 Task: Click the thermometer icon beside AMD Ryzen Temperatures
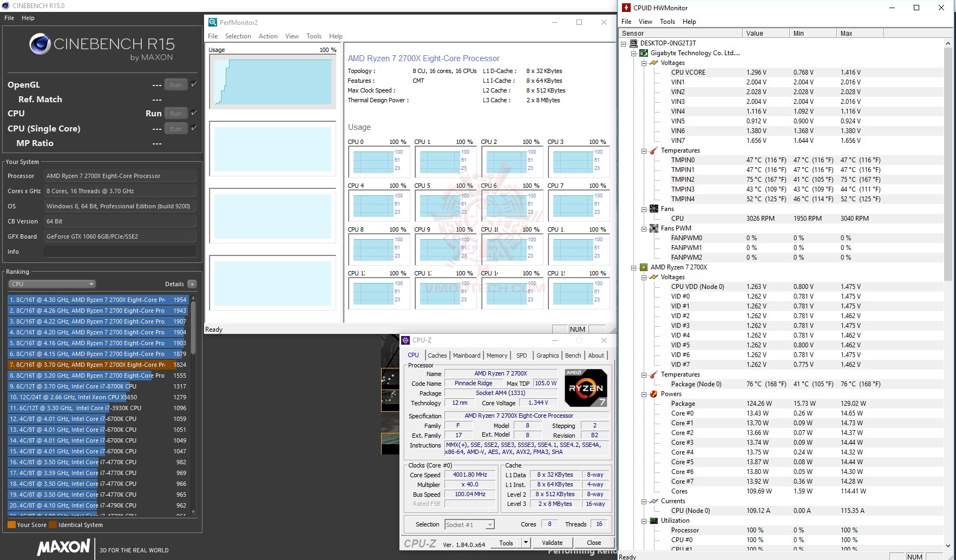point(654,374)
